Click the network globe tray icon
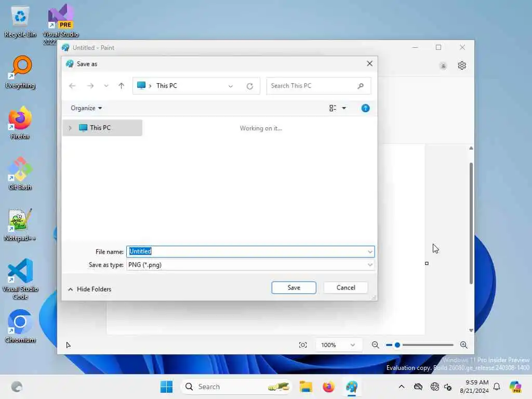This screenshot has width=532, height=399. [434, 387]
